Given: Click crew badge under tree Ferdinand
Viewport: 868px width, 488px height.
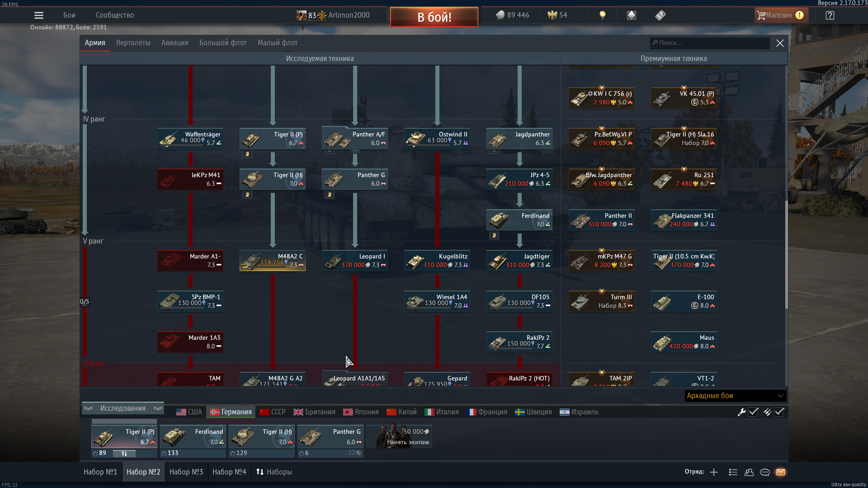Looking at the screenshot, I should [494, 235].
